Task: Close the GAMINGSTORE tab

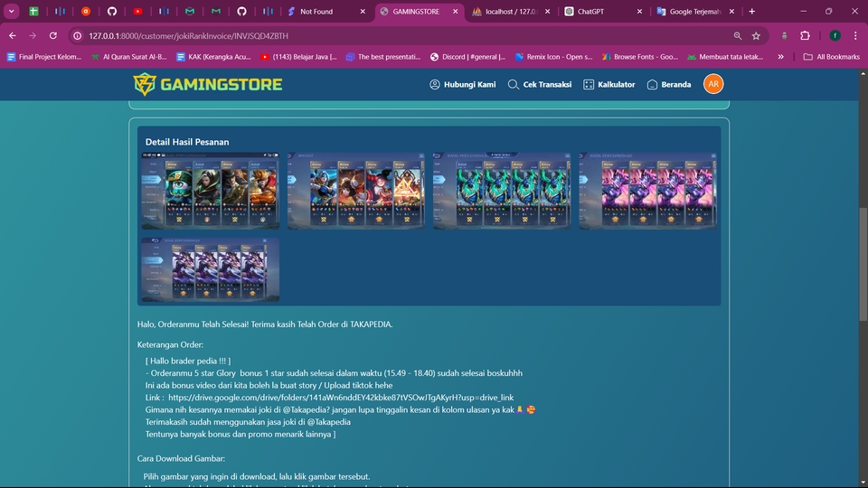Action: tap(455, 11)
